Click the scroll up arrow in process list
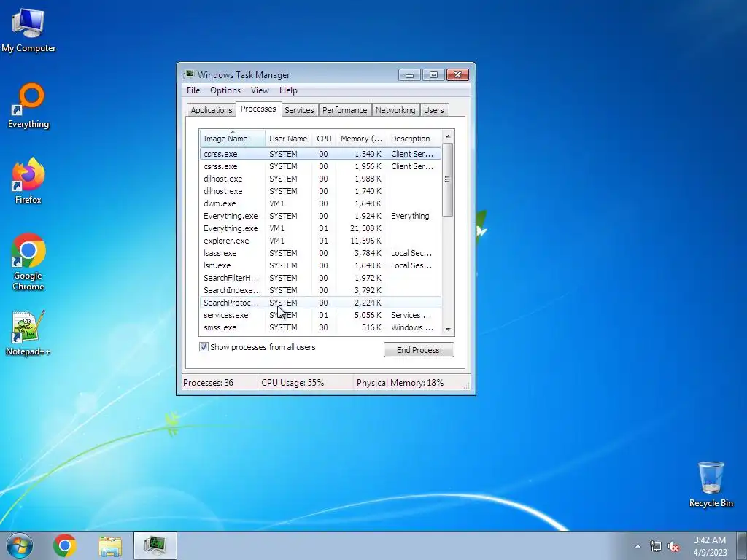 click(x=448, y=136)
